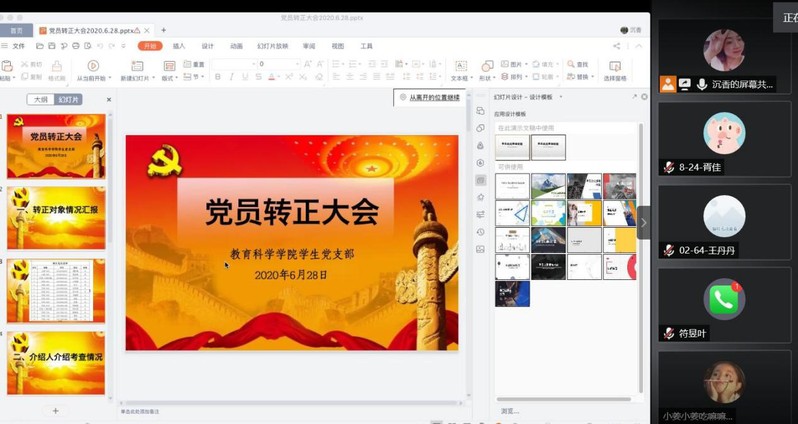Click the 查找 find icon
798x424 pixels.
click(577, 64)
